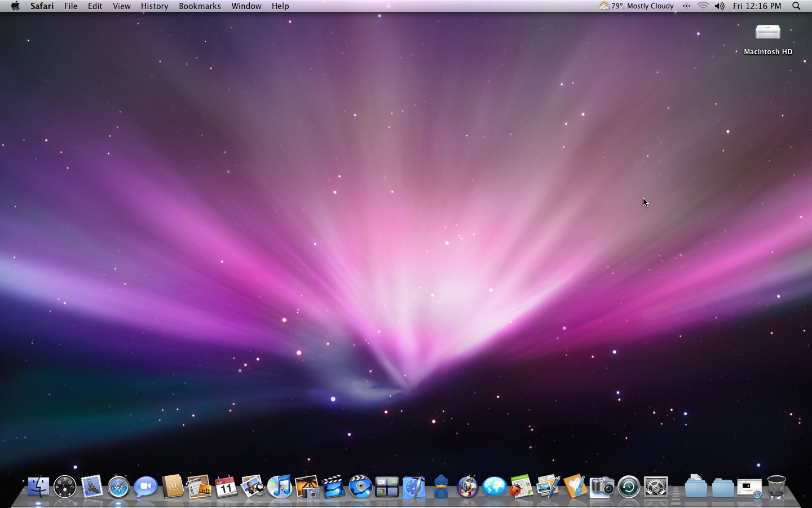Open the volume control in menu bar
Viewport: 812px width, 508px height.
click(720, 6)
